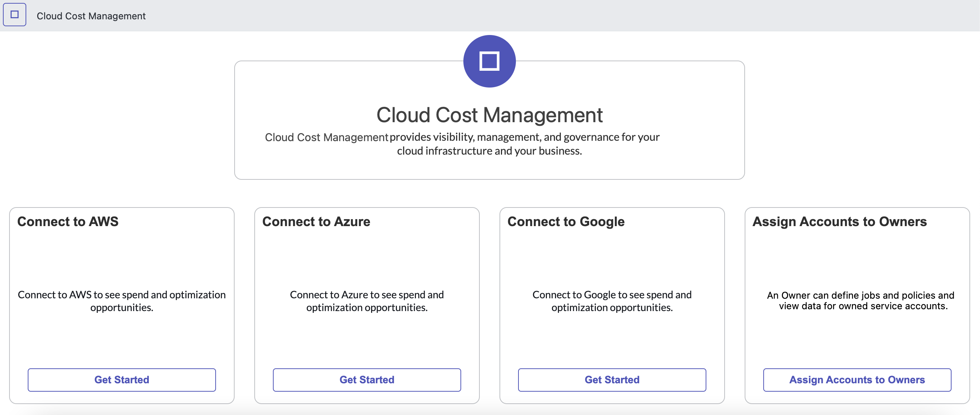The image size is (980, 415).
Task: Click the Connect to Azure card title
Action: click(316, 221)
